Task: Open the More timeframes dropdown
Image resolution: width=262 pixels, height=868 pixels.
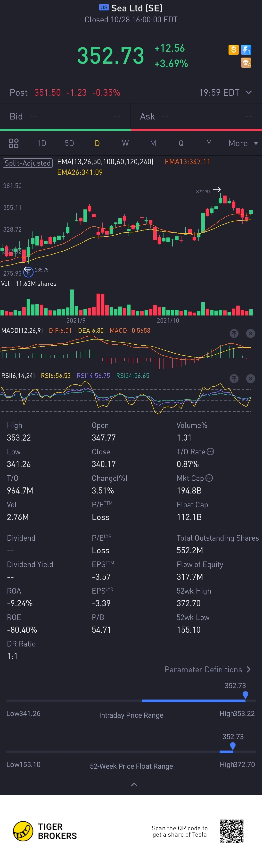Action: click(x=243, y=143)
